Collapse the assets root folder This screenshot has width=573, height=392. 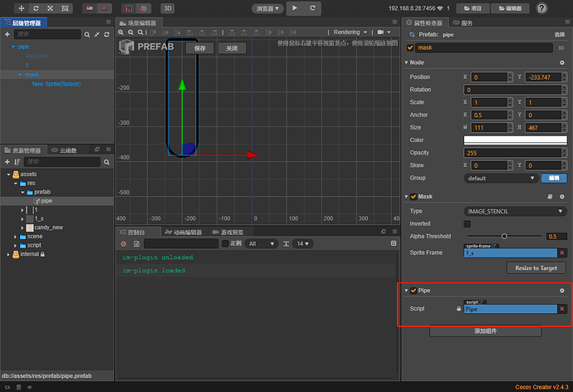(x=8, y=174)
